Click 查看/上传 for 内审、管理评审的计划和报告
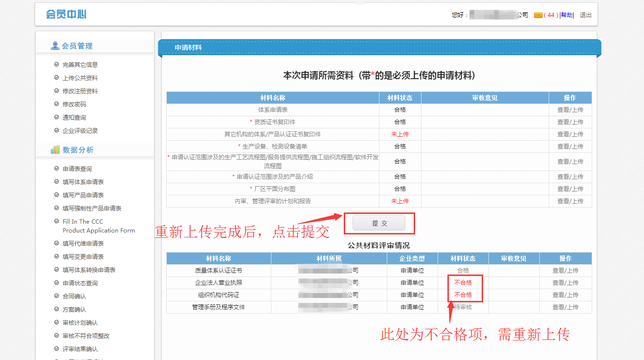Screen dimensions: 644x360 click(570, 201)
